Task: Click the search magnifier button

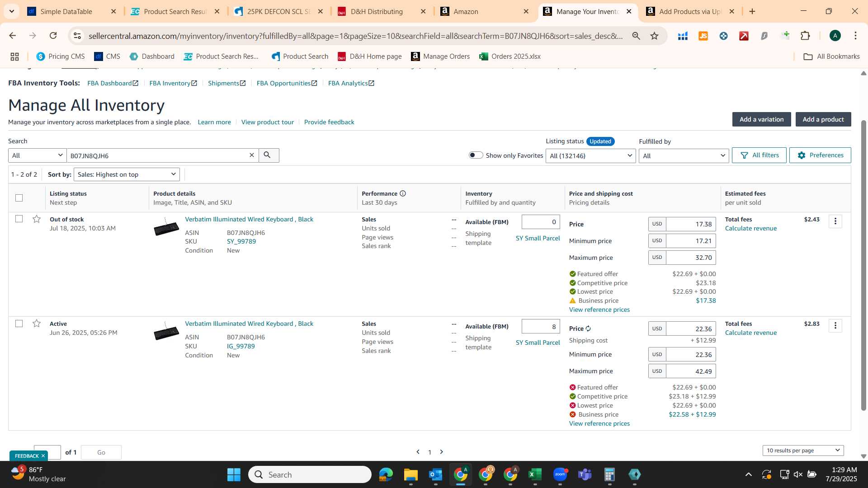Action: (269, 155)
